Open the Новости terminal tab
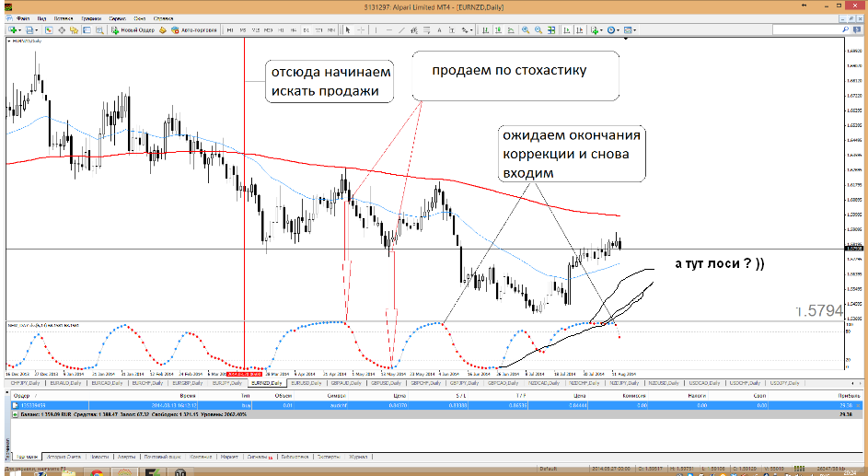 pos(99,458)
